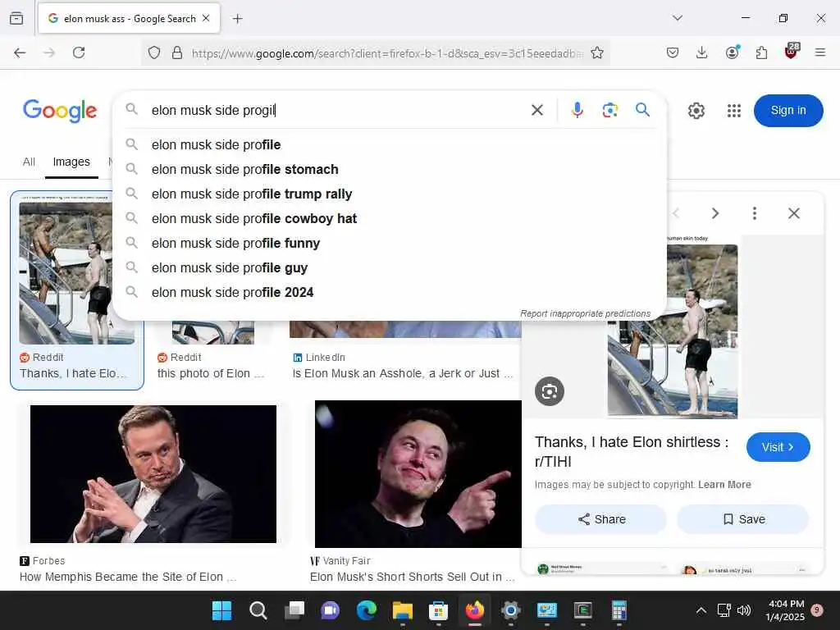Screen dimensions: 840x630
Task: Click the Visit button in preview
Action: pyautogui.click(x=778, y=447)
